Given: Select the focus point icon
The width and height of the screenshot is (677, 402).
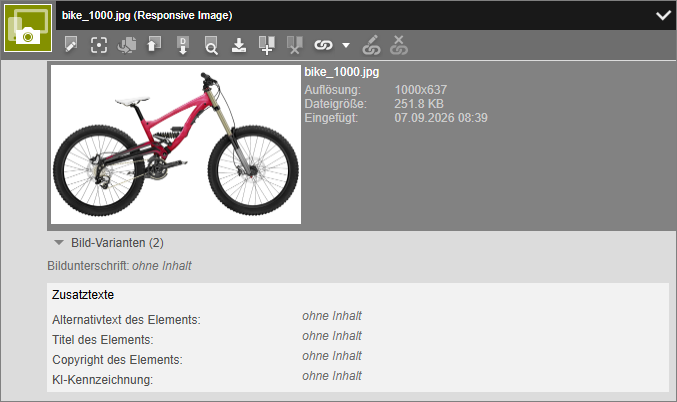Looking at the screenshot, I should (99, 45).
